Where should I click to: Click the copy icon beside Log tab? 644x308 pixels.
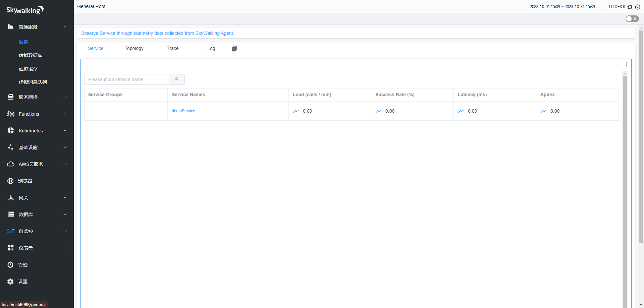234,49
